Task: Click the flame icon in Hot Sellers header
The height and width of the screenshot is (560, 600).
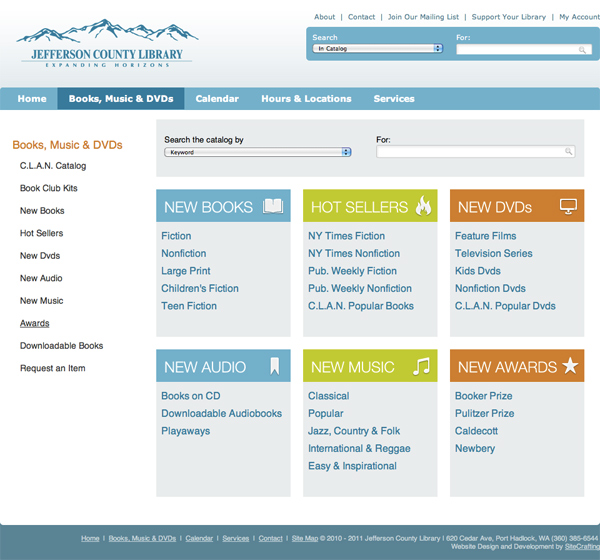Action: pos(423,207)
